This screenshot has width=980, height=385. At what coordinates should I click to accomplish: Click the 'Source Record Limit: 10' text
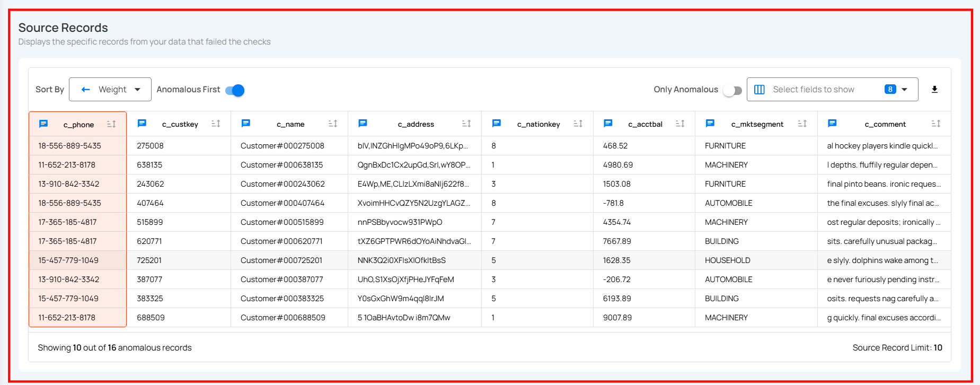[897, 347]
